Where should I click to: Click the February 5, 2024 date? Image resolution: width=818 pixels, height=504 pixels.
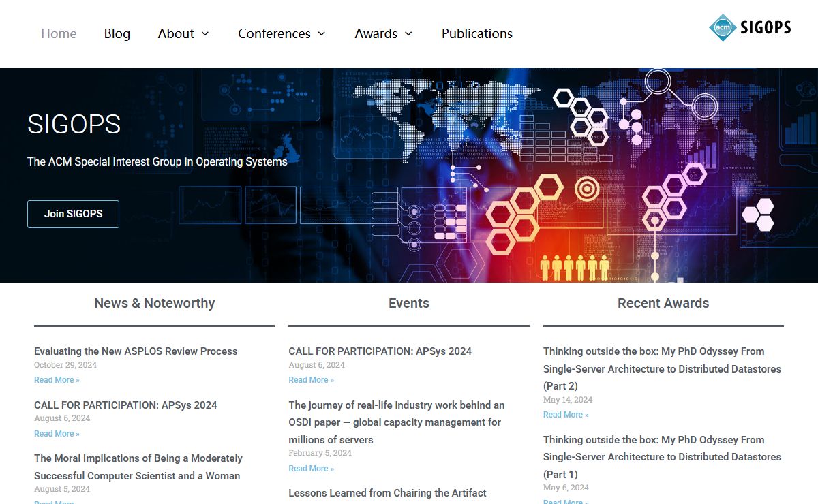(320, 453)
